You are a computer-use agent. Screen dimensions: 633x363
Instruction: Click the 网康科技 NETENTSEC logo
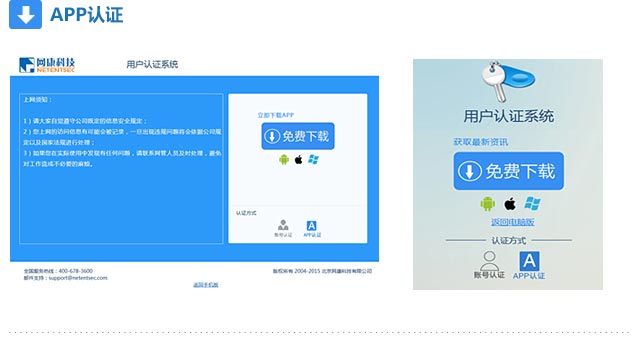[47, 65]
